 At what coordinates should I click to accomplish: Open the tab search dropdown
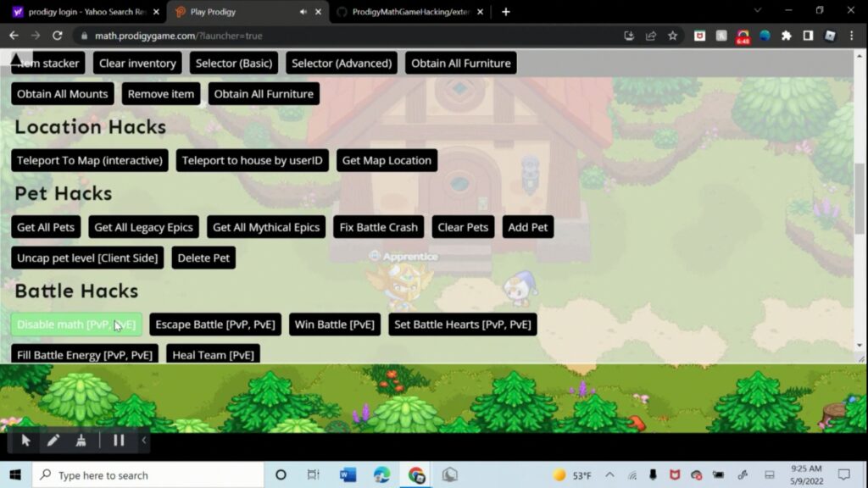758,10
